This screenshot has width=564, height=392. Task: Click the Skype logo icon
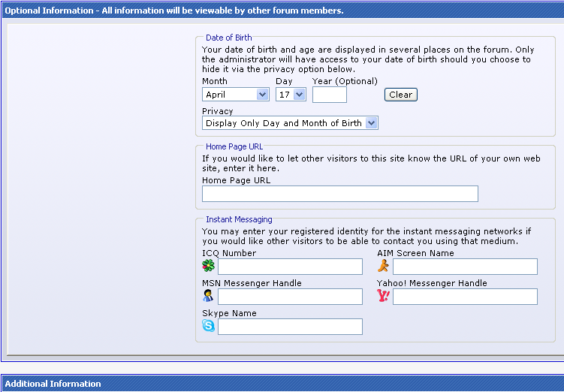[209, 326]
